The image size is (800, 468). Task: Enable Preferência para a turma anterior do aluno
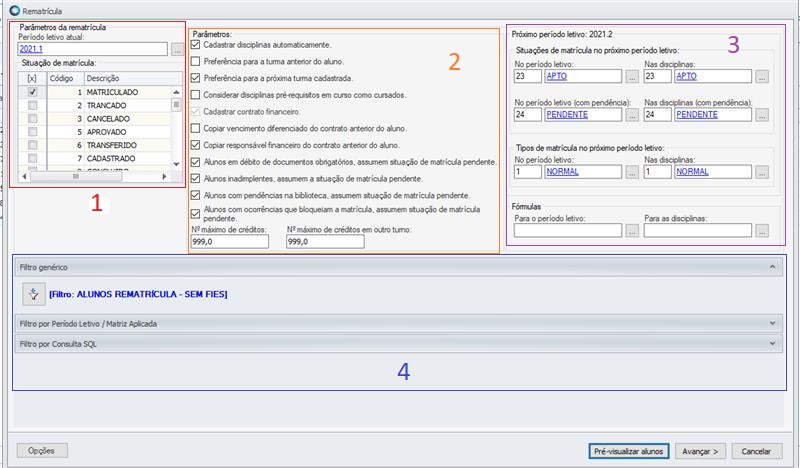(195, 61)
